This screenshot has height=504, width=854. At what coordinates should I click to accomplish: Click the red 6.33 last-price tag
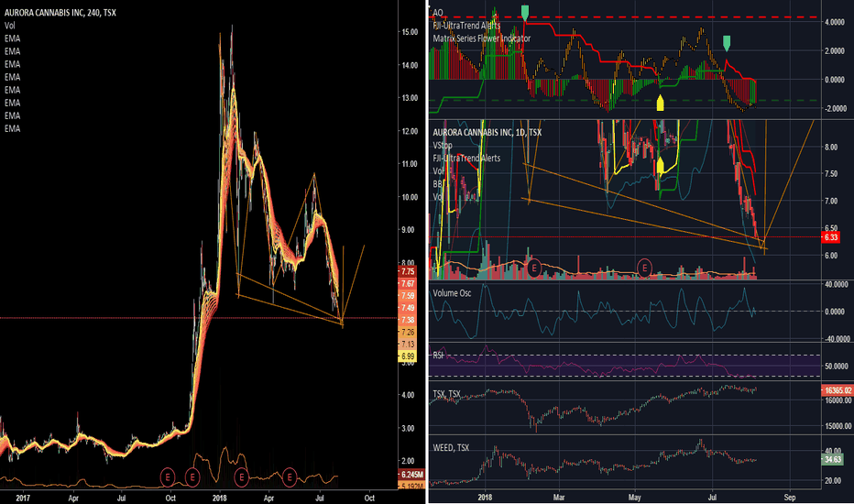tap(830, 237)
